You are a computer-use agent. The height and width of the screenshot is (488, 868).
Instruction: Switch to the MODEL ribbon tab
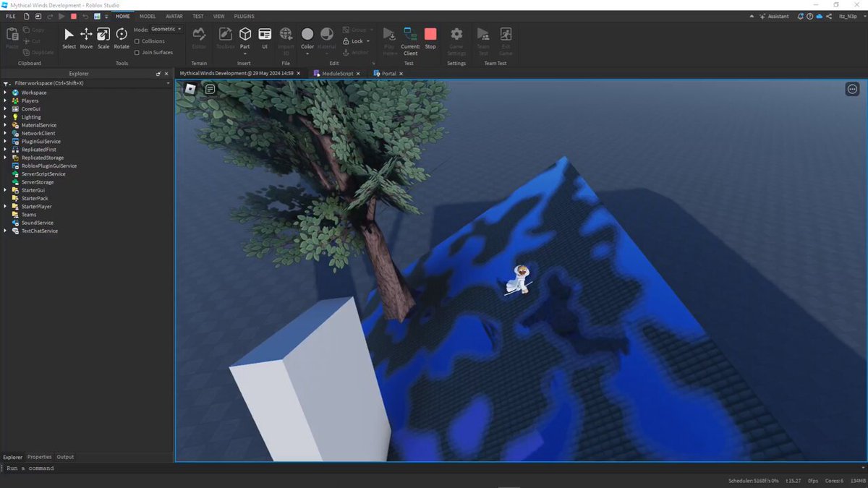pyautogui.click(x=148, y=16)
